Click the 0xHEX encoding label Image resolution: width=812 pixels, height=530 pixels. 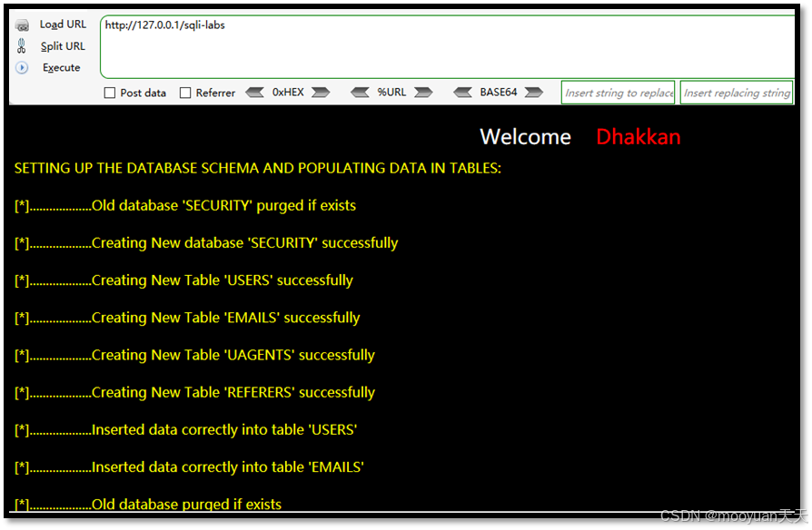288,93
